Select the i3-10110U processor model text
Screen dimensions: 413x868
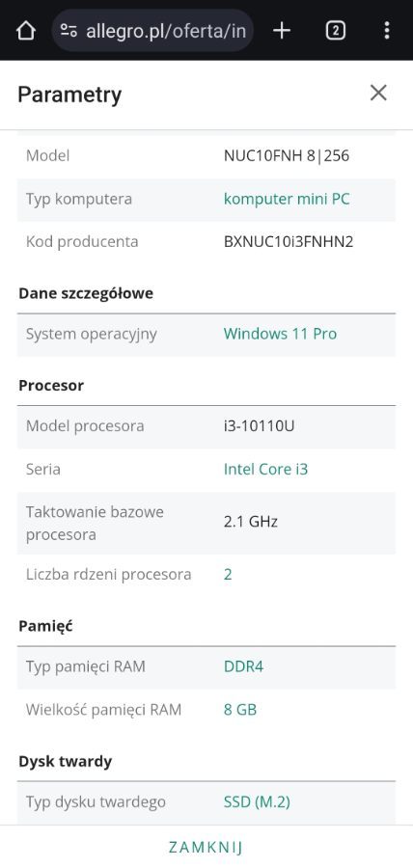(260, 425)
